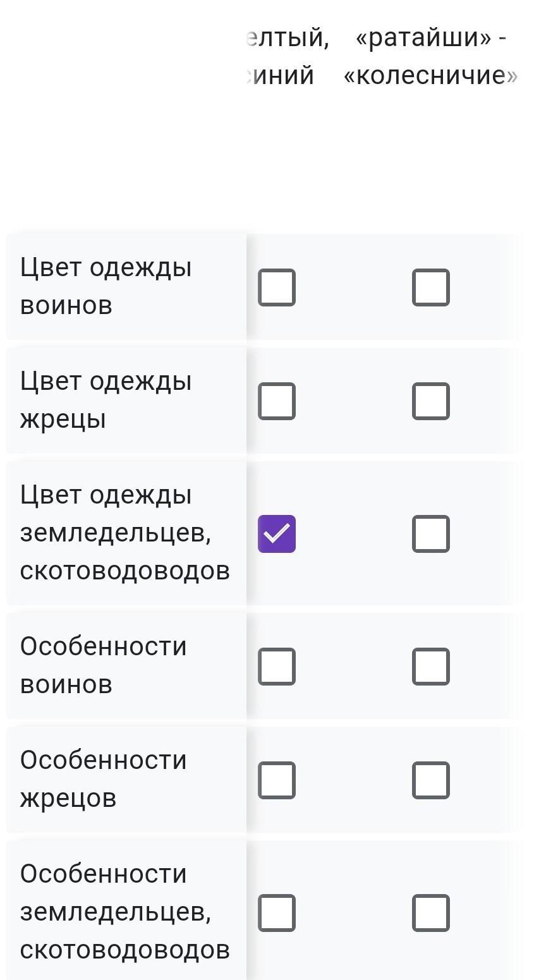Check «ратайши» box for Цвет одежды воинов
The height and width of the screenshot is (980, 546).
(x=431, y=287)
